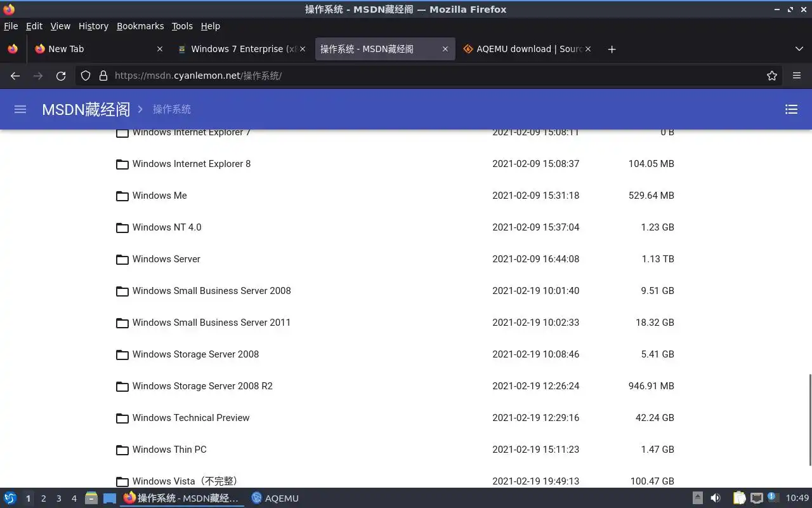The width and height of the screenshot is (812, 508).
Task: Open the Help menu
Action: (x=211, y=26)
